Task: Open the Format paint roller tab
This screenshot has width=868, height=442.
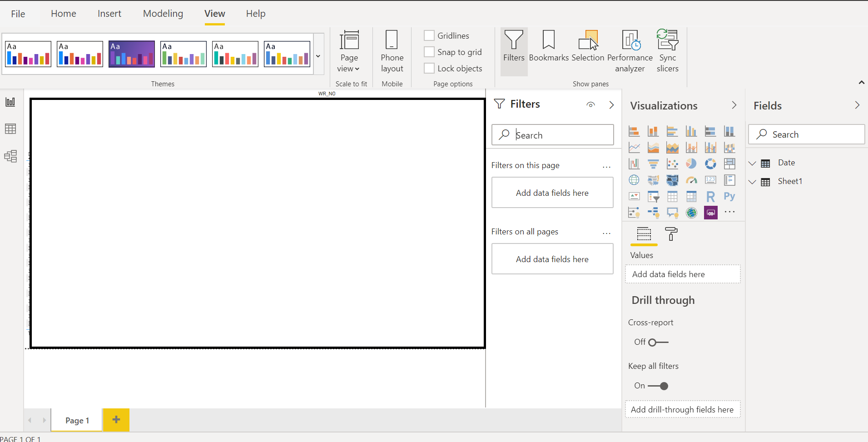Action: click(x=671, y=234)
